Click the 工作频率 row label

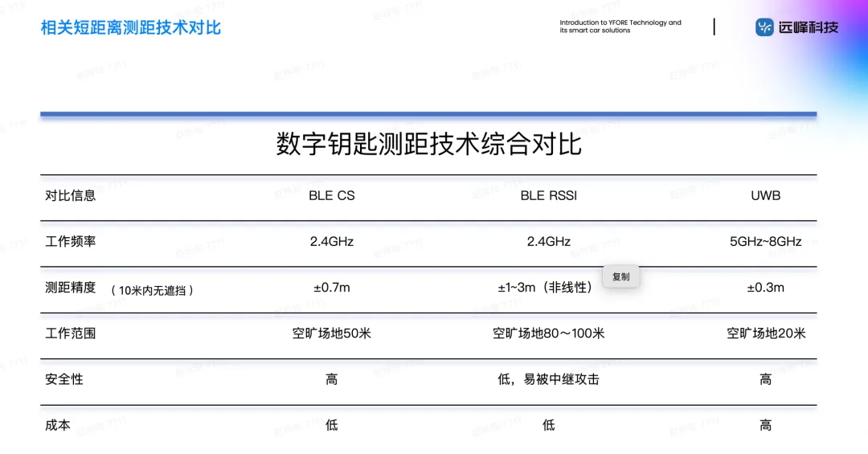point(70,241)
